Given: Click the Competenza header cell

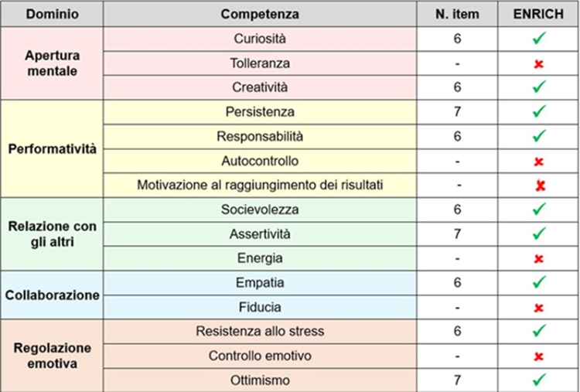Looking at the screenshot, I should tap(262, 15).
